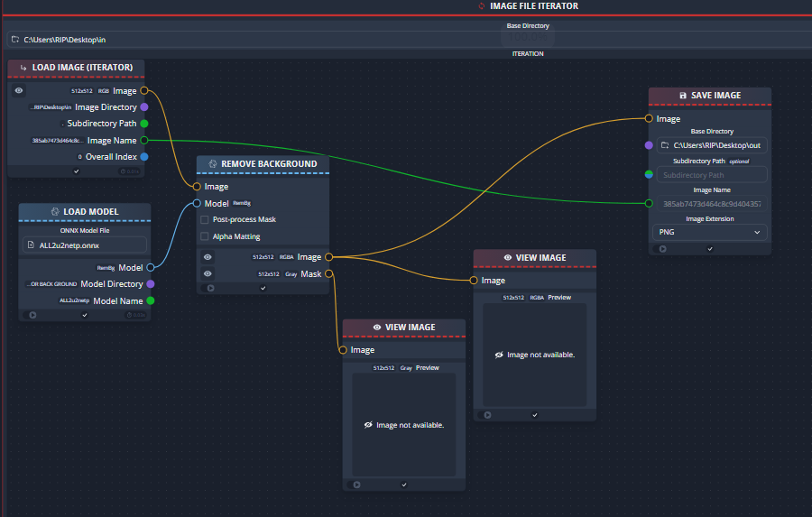The width and height of the screenshot is (812, 517).
Task: Toggle eye icon for Remove Background Image output
Action: [208, 257]
